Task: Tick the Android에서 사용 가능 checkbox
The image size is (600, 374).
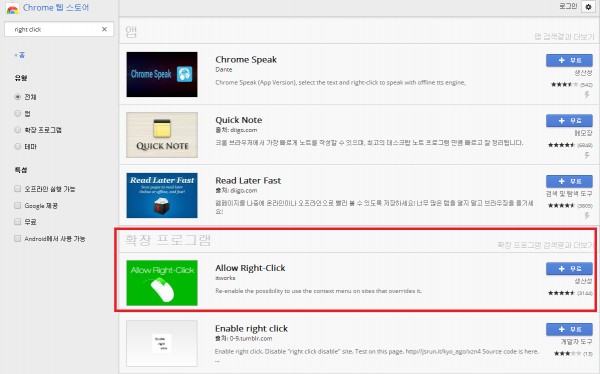Action: 18,238
